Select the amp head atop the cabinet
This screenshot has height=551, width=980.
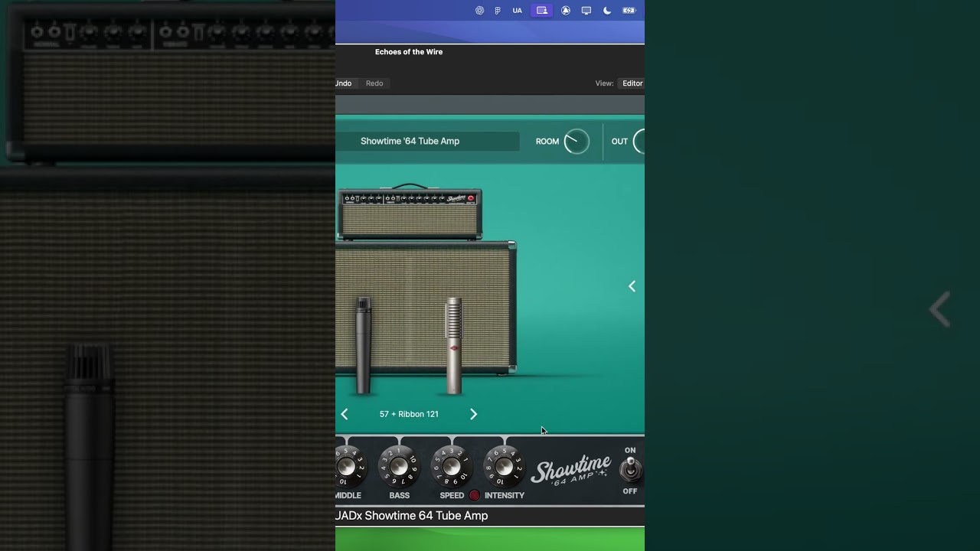pos(410,214)
